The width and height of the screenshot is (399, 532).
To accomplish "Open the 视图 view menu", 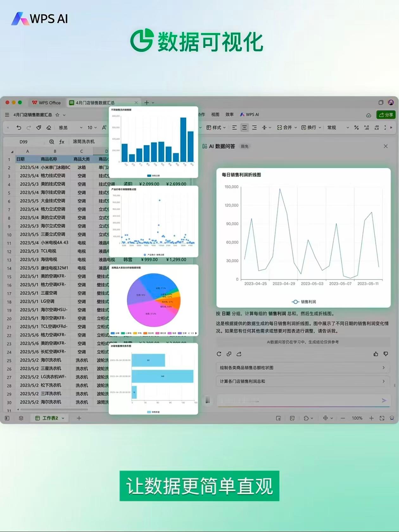I will pos(215,114).
